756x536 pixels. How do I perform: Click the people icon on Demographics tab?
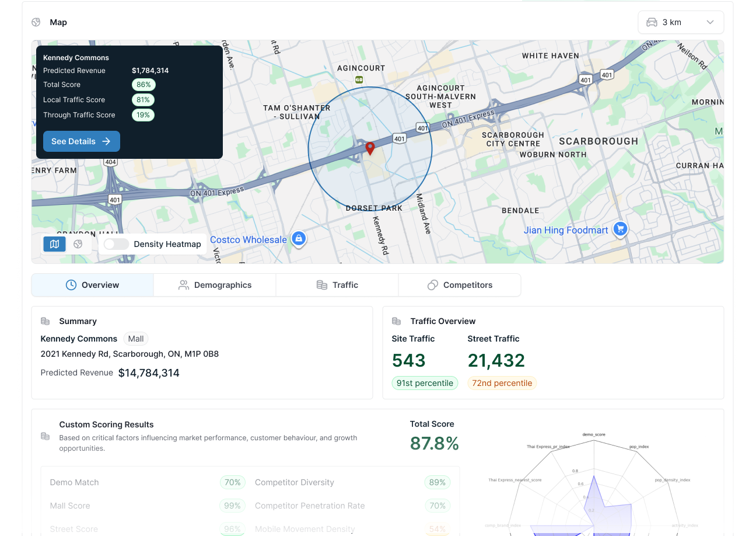183,285
